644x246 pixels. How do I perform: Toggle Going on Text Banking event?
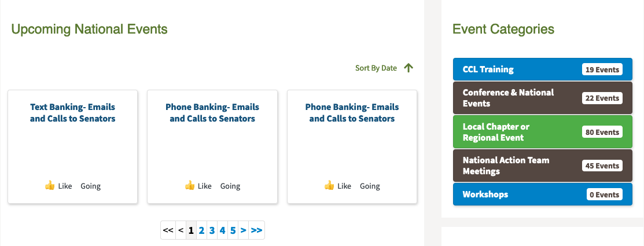(90, 186)
